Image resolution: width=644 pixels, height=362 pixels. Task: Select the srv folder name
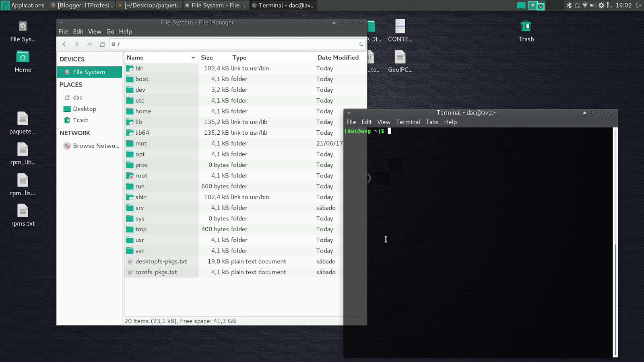(140, 208)
